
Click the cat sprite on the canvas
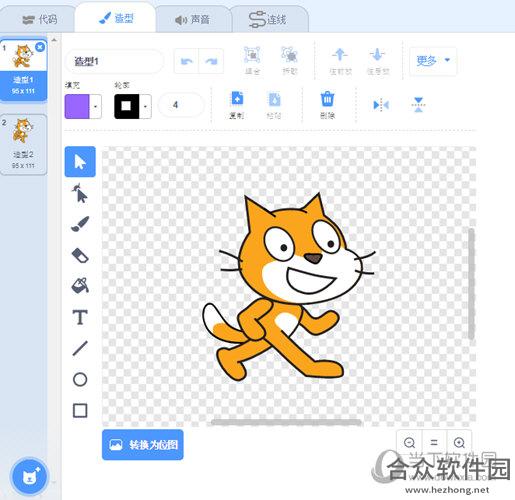(289, 287)
